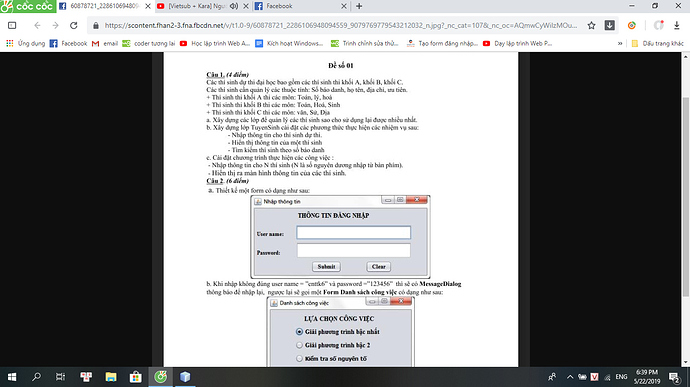The image size is (690, 387).
Task: Open the action center notification icon
Action: tap(674, 377)
